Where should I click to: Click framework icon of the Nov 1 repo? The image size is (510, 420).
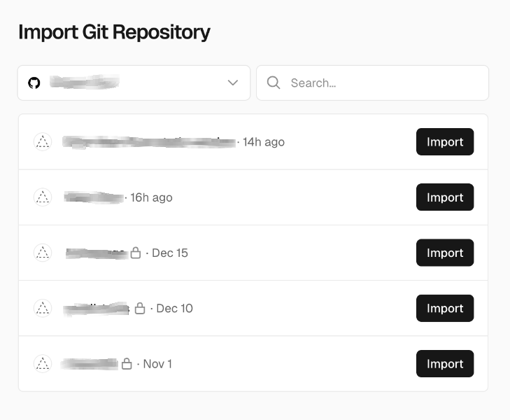pos(43,363)
